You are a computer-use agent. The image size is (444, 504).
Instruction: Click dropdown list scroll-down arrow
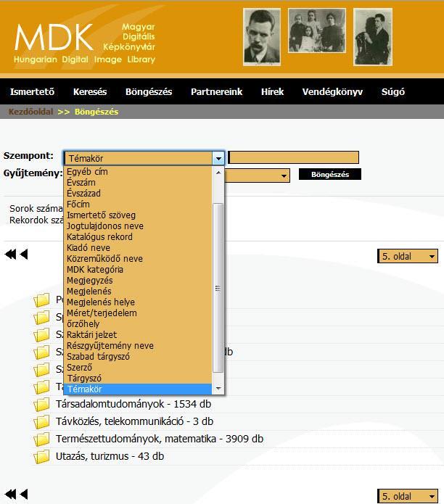click(218, 389)
